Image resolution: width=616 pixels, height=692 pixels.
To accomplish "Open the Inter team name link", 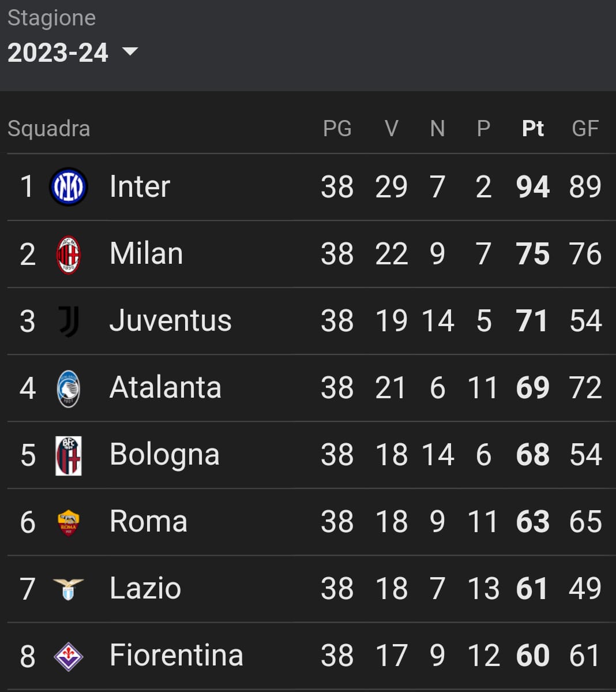I will pos(140,186).
